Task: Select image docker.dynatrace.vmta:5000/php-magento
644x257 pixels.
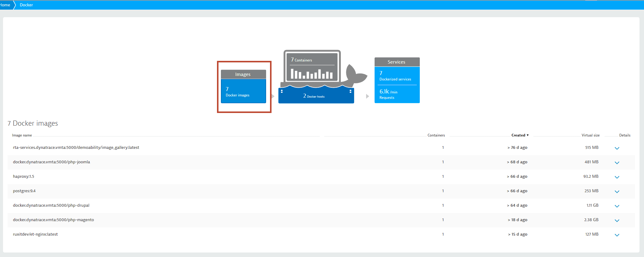Action: click(53, 220)
